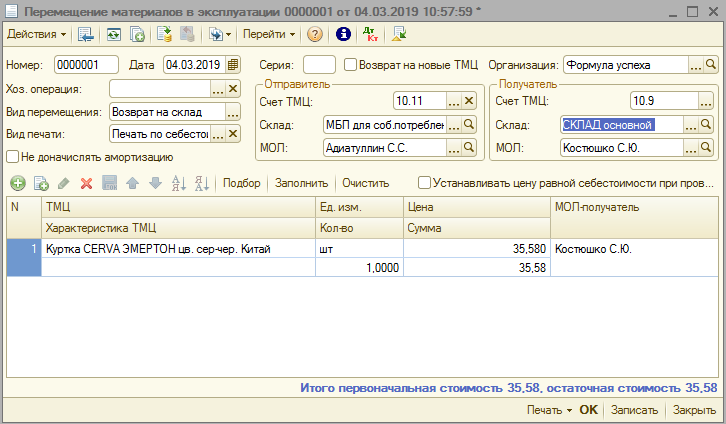726x424 pixels.
Task: Open calendar picker next to date field
Action: click(x=233, y=65)
